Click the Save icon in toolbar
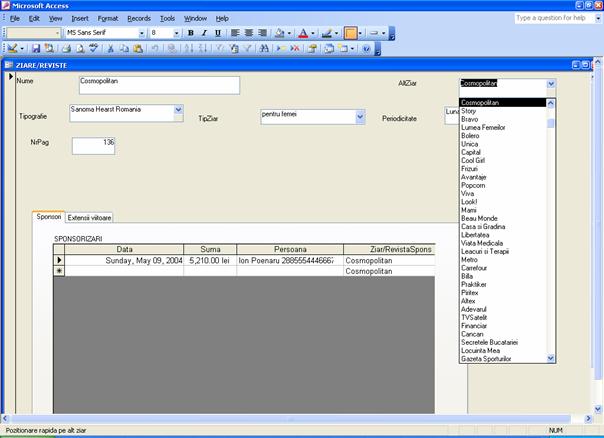This screenshot has height=438, width=604. click(x=36, y=48)
